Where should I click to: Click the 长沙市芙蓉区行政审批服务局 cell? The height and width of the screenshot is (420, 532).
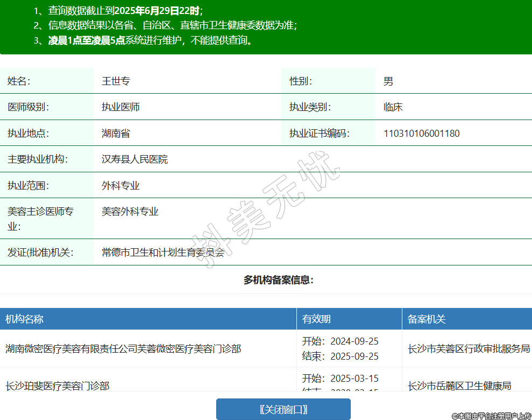pyautogui.click(x=469, y=349)
